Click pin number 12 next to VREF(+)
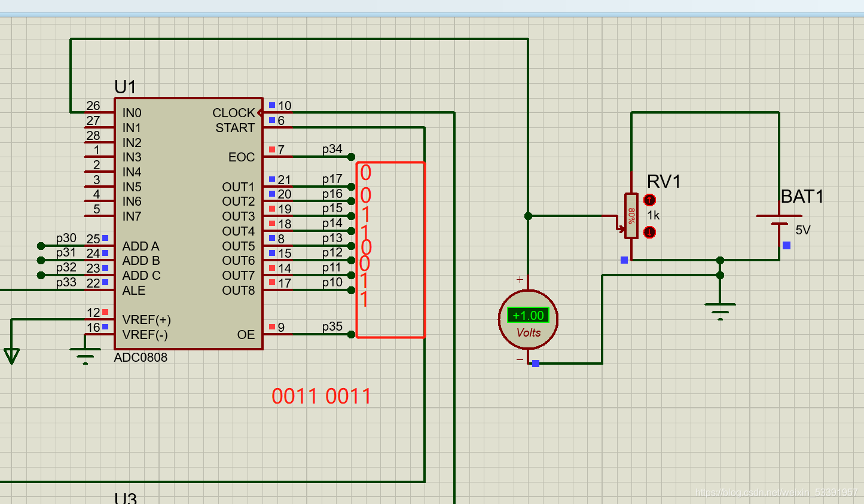Viewport: 864px width, 504px height. click(x=93, y=313)
